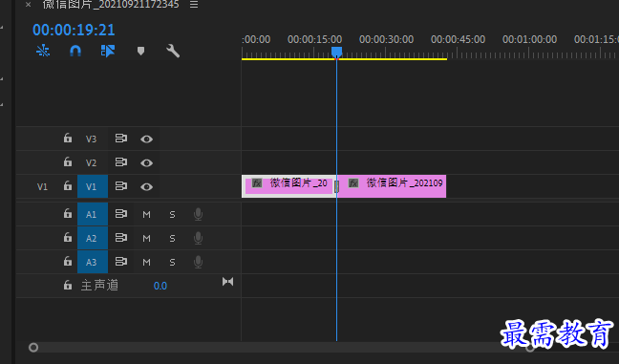Mute track A1 with the M button
Screen dimensions: 619x364
click(146, 215)
